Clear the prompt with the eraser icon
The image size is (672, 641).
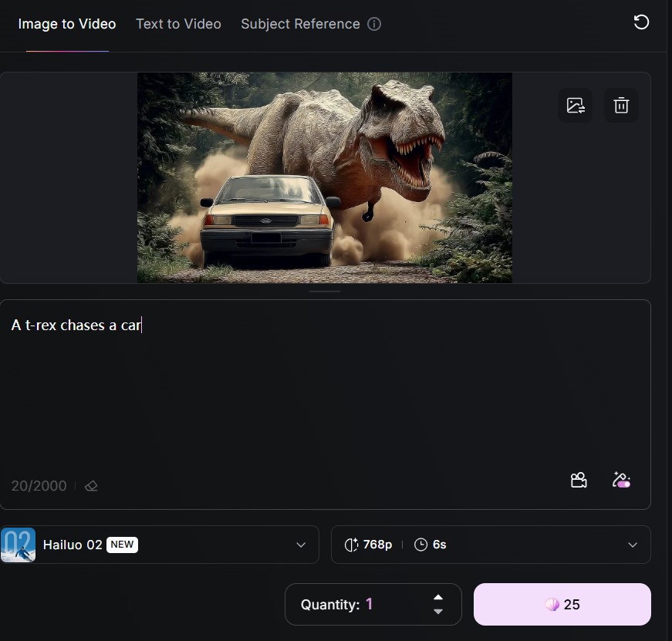(x=91, y=486)
